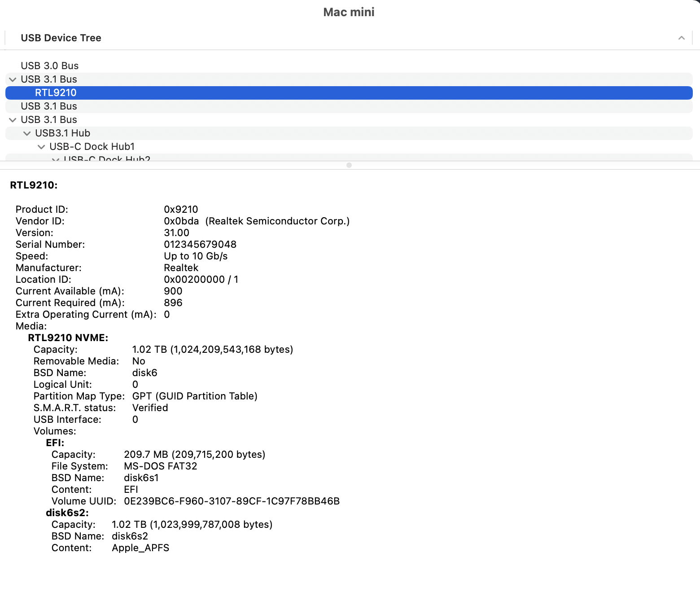Viewport: 700px width, 614px height.
Task: Click serial number 012345679048
Action: [x=200, y=245]
